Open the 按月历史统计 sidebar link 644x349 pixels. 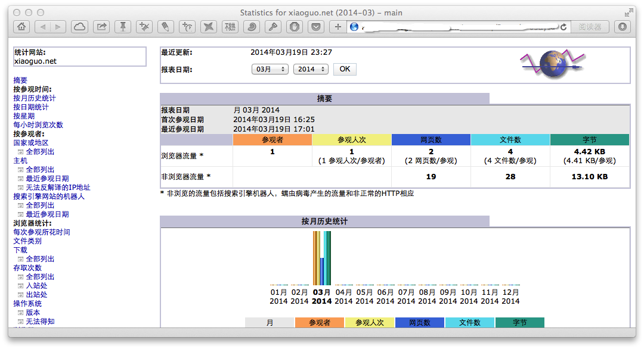click(x=35, y=98)
